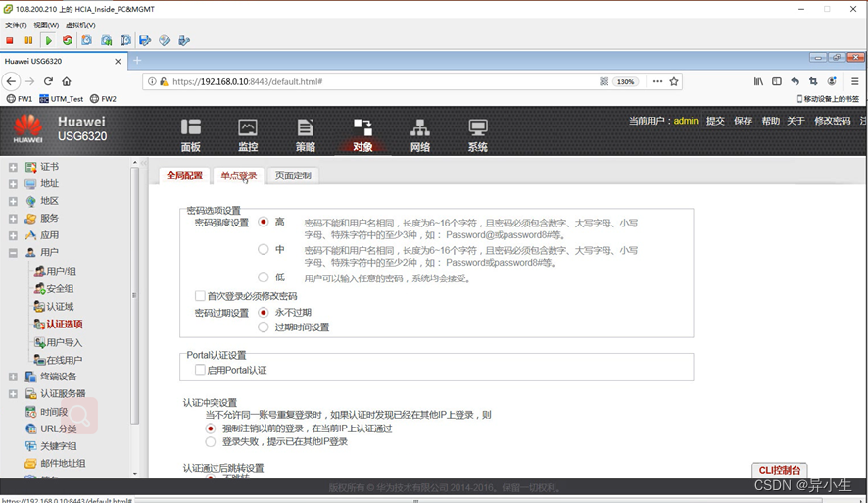Enable 首次登录必须修改密码 checkbox
This screenshot has width=868, height=503.
click(200, 296)
